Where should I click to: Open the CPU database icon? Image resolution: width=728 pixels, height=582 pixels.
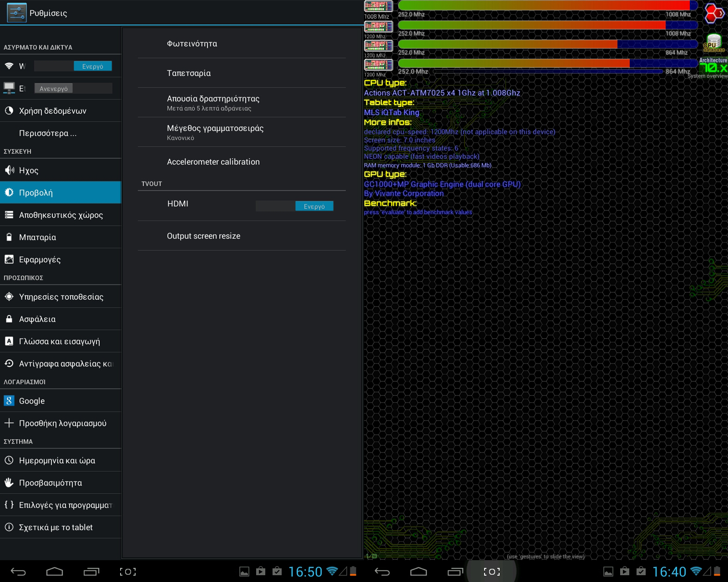coord(714,42)
